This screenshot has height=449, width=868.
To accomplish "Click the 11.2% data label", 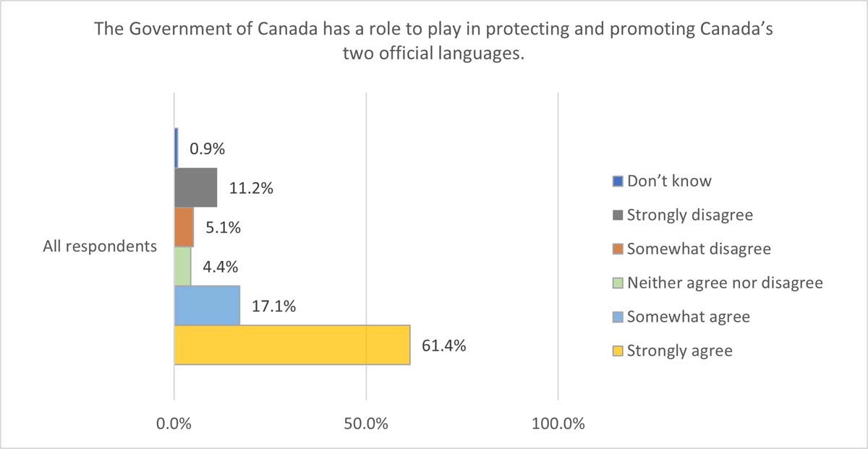I will (x=251, y=189).
